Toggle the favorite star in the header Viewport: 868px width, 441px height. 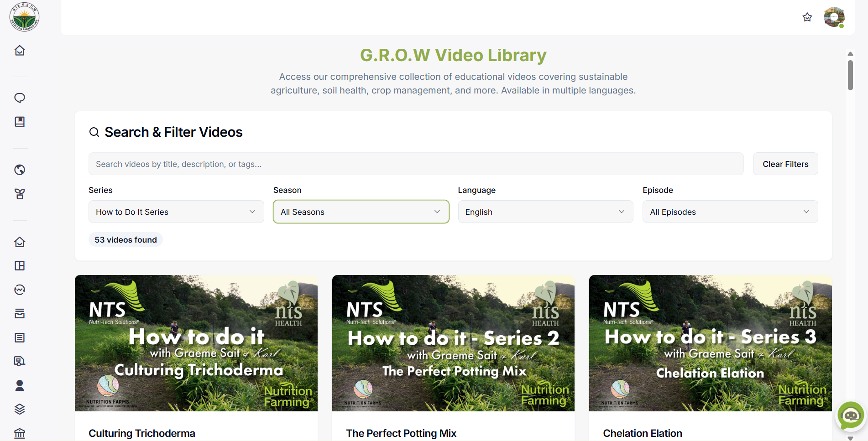[807, 17]
